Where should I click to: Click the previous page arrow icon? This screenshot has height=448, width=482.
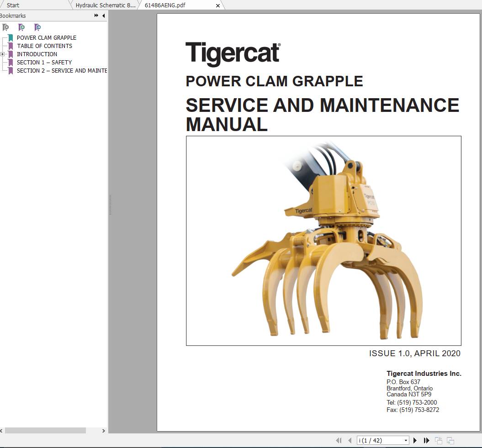(x=350, y=440)
